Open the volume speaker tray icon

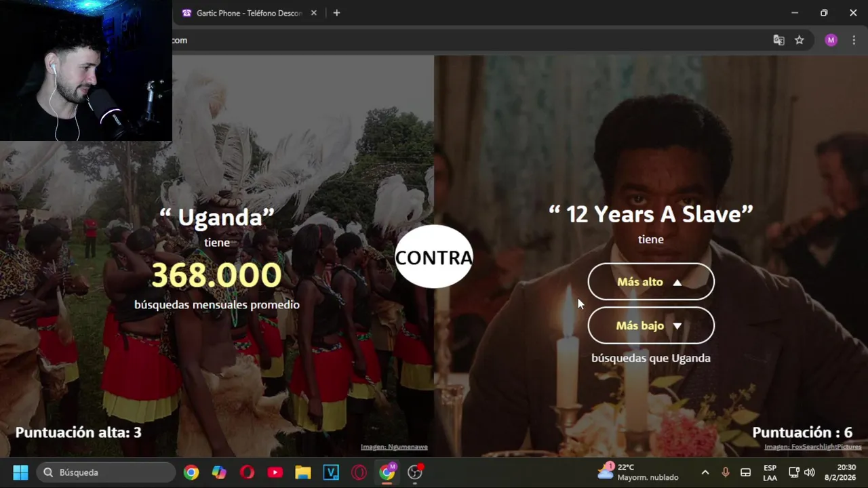click(x=809, y=472)
